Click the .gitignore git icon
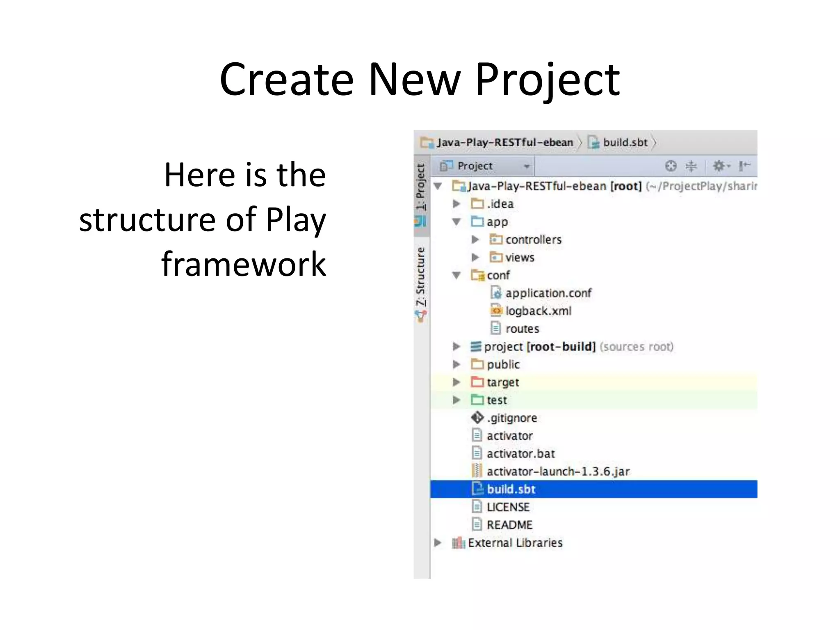840x630 pixels. pyautogui.click(x=477, y=418)
